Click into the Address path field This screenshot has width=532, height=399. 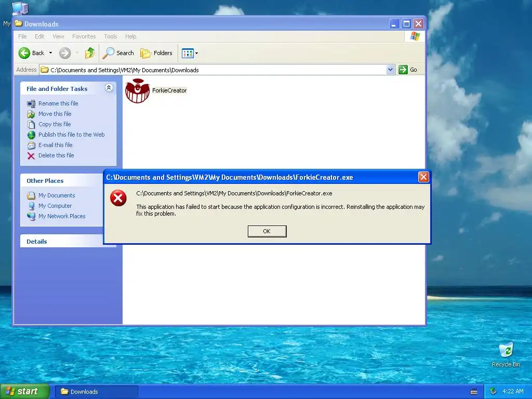(217, 70)
